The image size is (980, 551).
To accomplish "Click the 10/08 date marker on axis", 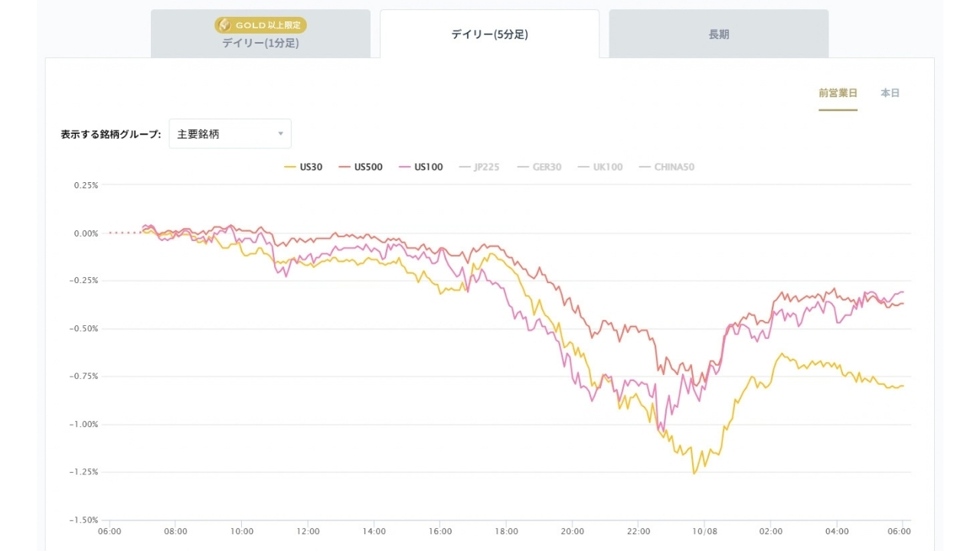I will [704, 531].
